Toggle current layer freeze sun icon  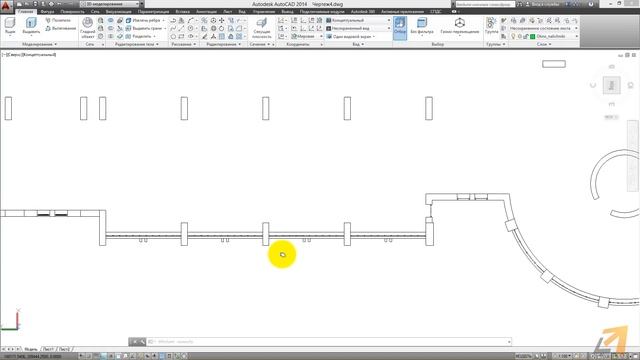pos(520,36)
